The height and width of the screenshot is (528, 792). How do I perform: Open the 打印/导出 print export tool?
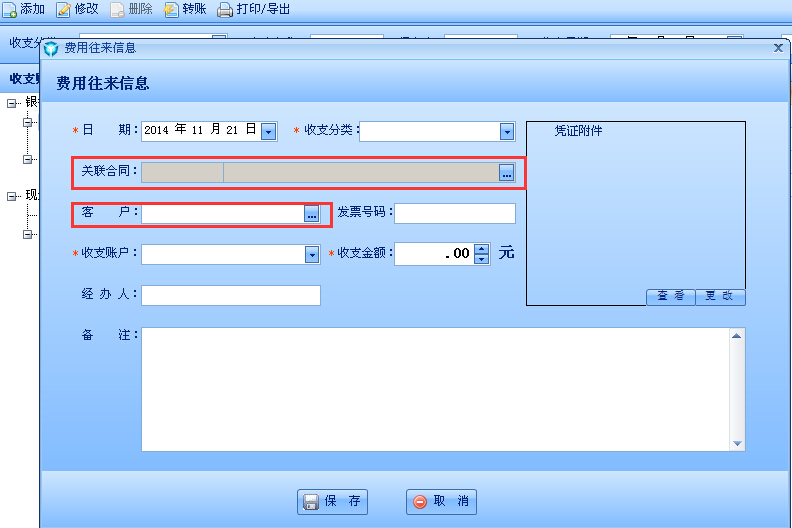(x=225, y=9)
